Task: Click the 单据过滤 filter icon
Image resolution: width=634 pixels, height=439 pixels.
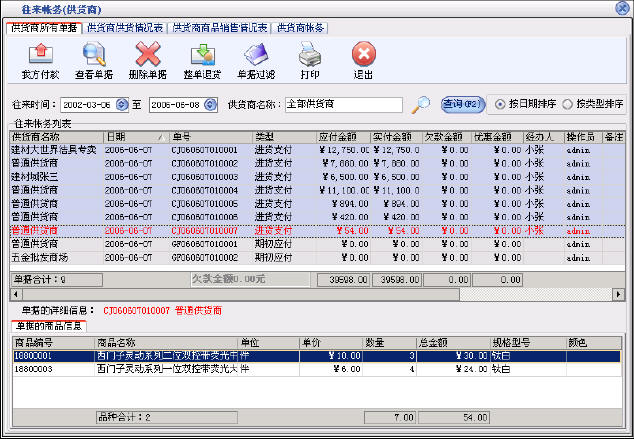Action: 257,54
